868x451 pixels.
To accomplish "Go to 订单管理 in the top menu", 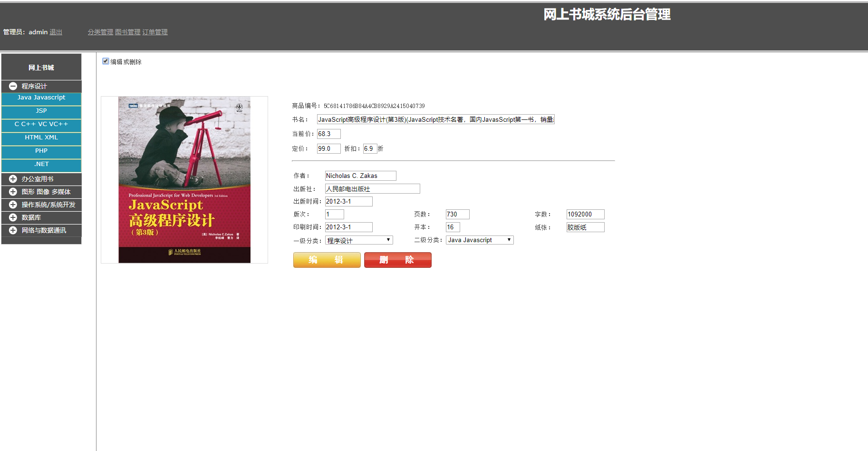I will click(154, 32).
